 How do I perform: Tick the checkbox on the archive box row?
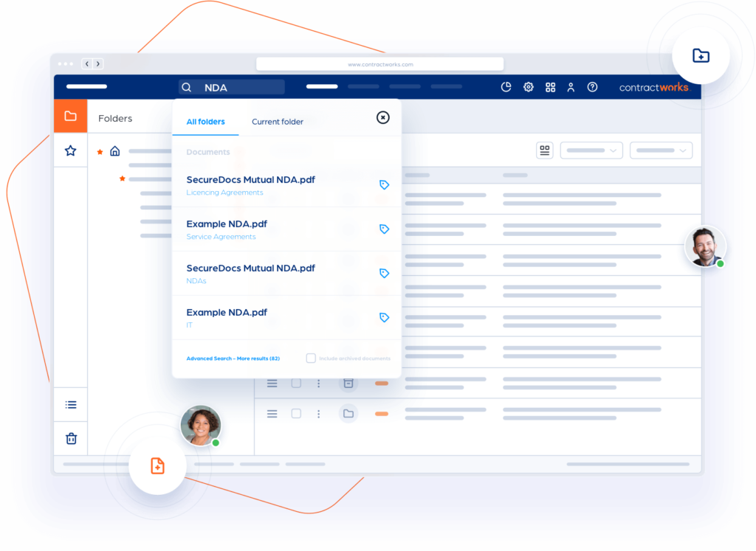pyautogui.click(x=296, y=383)
